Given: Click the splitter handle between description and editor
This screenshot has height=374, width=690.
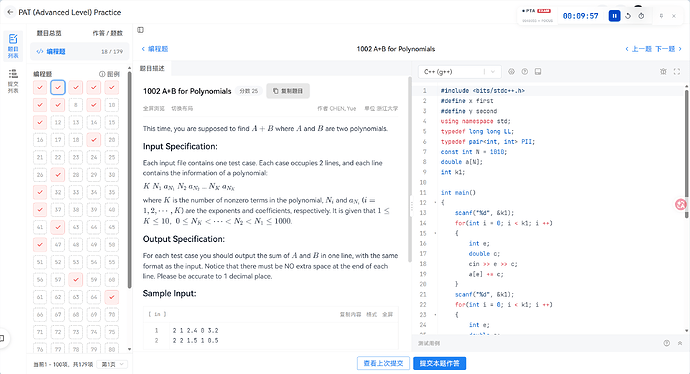Looking at the screenshot, I should (x=412, y=205).
